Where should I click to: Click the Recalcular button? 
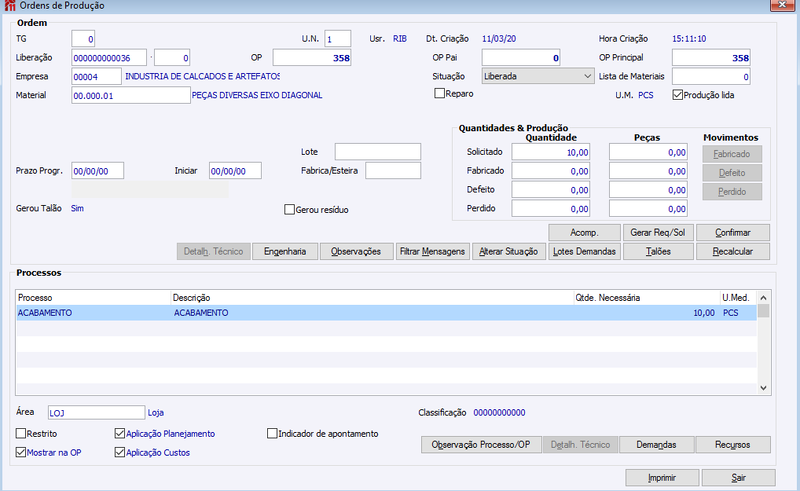[733, 252]
